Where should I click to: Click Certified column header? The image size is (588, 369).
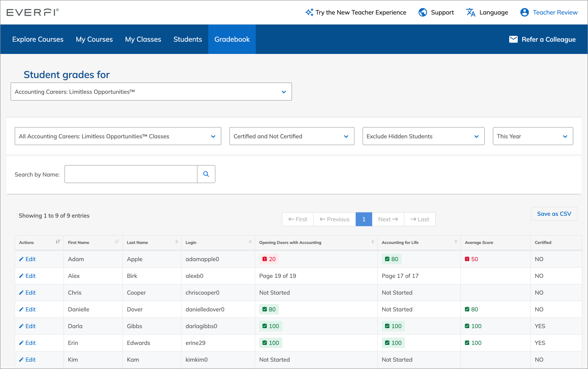[x=556, y=242]
